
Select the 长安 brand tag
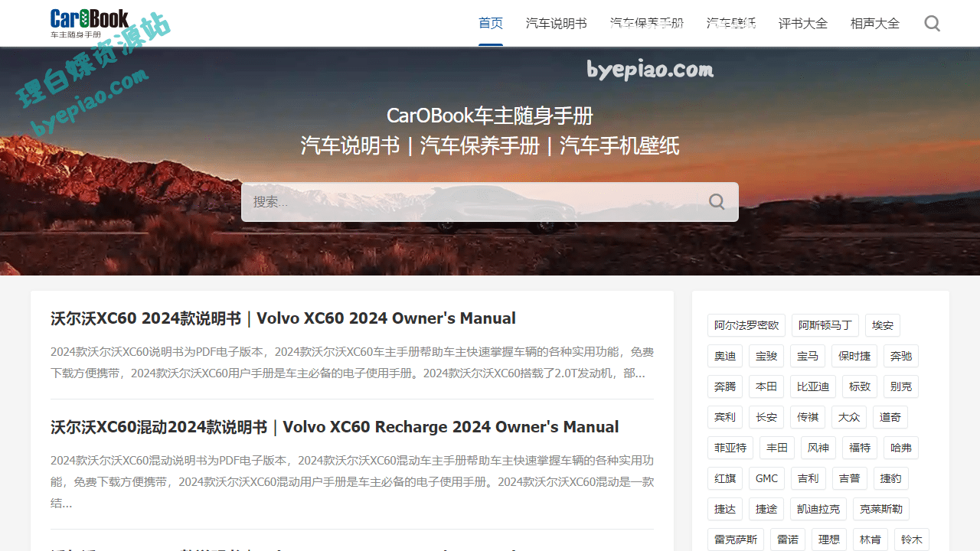pyautogui.click(x=766, y=417)
